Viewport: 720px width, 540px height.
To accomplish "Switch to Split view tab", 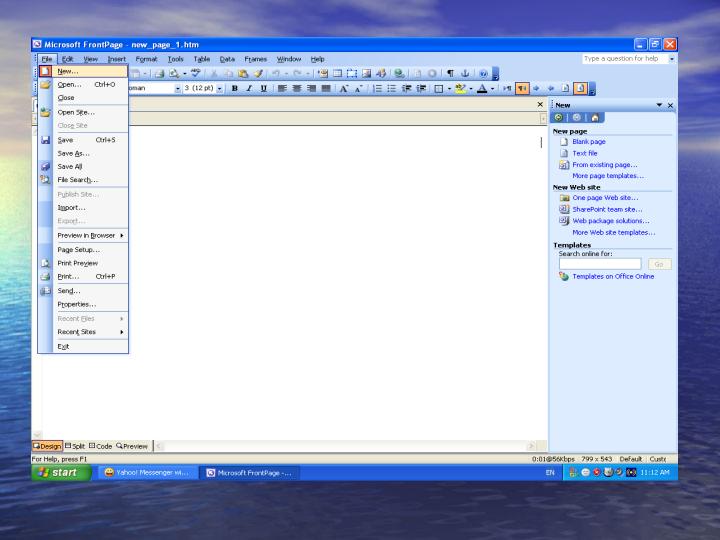I will point(75,446).
